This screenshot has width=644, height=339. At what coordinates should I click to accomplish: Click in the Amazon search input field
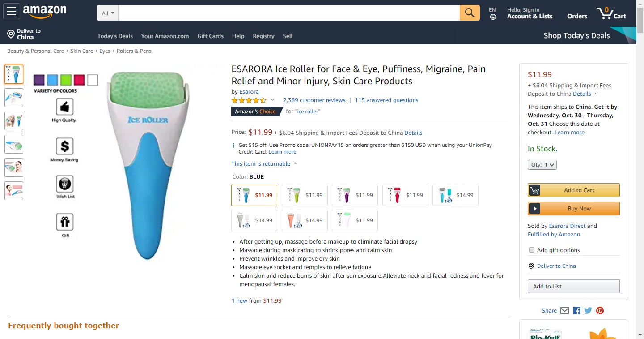click(289, 13)
